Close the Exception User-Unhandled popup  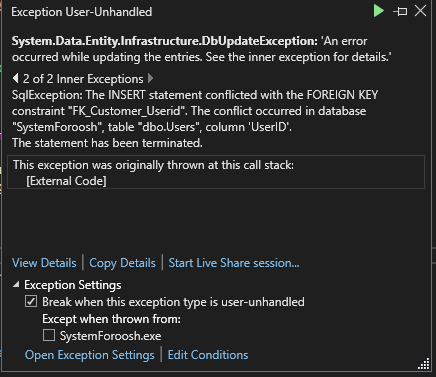pos(420,11)
